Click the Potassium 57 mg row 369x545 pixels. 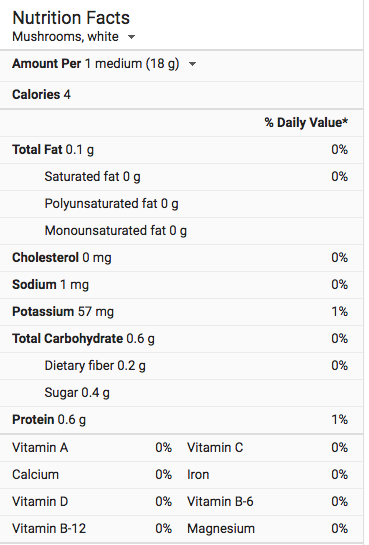tap(181, 312)
